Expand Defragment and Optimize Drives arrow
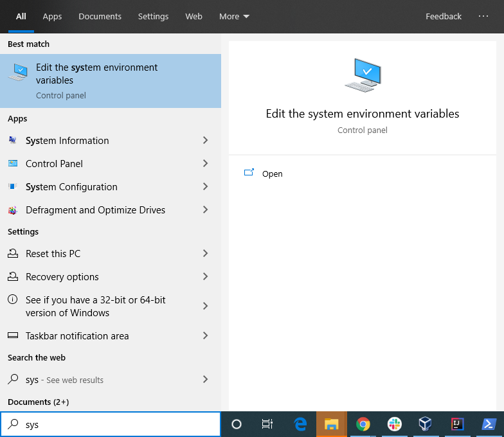504x437 pixels. pyautogui.click(x=206, y=210)
